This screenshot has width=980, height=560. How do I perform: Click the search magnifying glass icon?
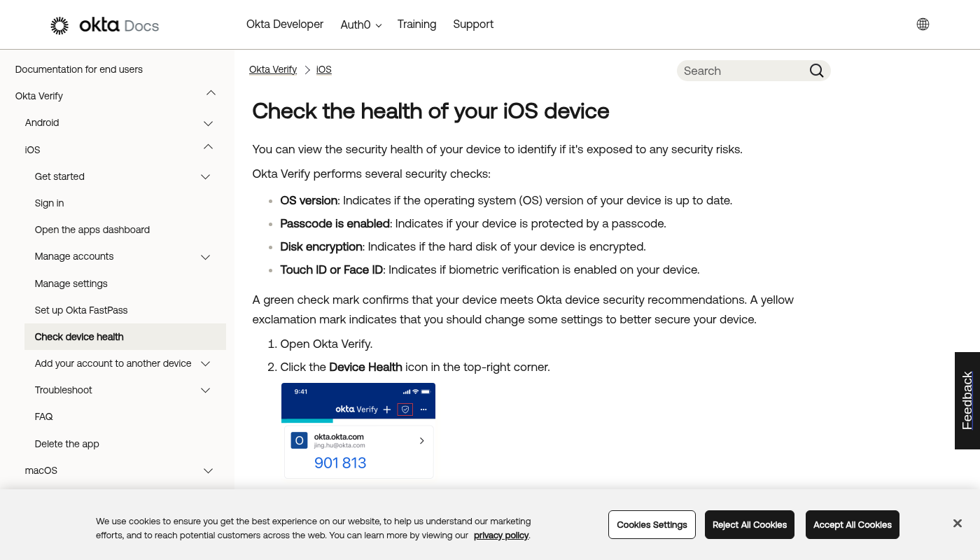click(x=816, y=71)
